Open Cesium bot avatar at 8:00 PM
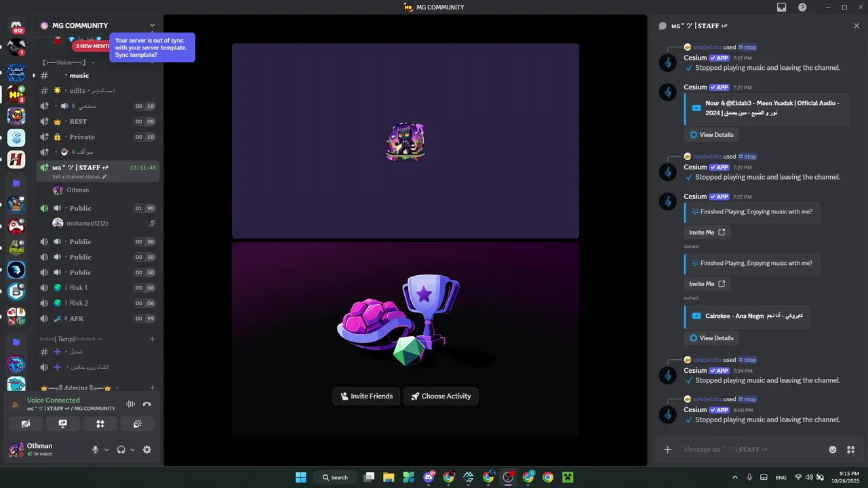This screenshot has width=868, height=488. point(668,415)
